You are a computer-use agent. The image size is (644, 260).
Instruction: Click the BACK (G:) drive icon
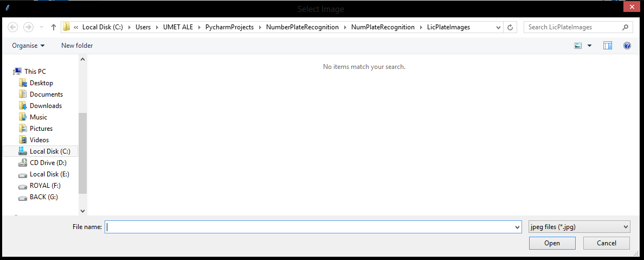coord(23,198)
